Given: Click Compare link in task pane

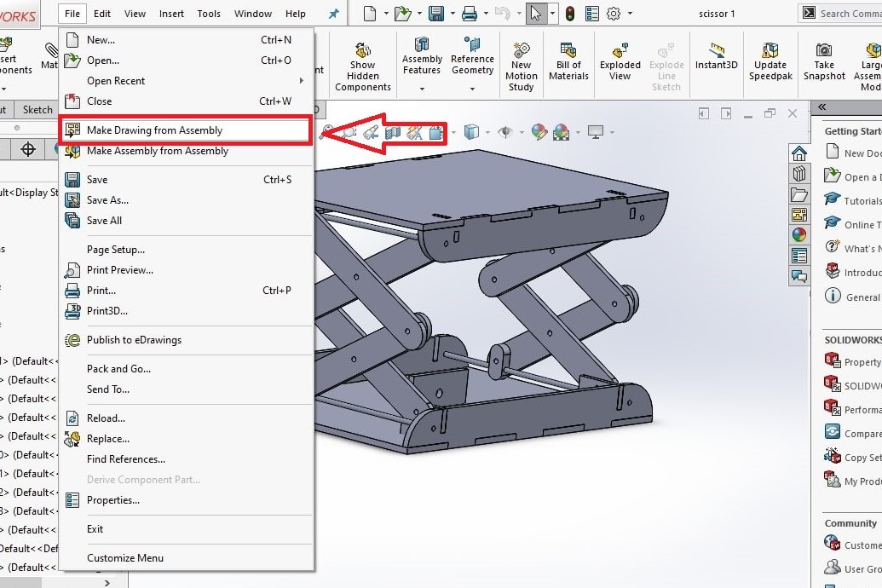Looking at the screenshot, I should tap(852, 433).
